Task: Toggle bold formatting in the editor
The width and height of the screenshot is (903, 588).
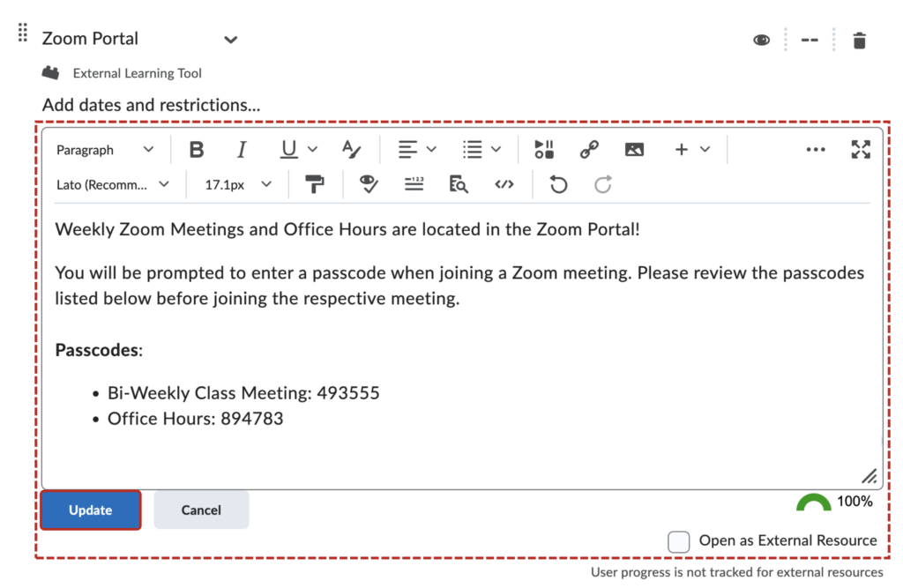Action: (x=196, y=149)
